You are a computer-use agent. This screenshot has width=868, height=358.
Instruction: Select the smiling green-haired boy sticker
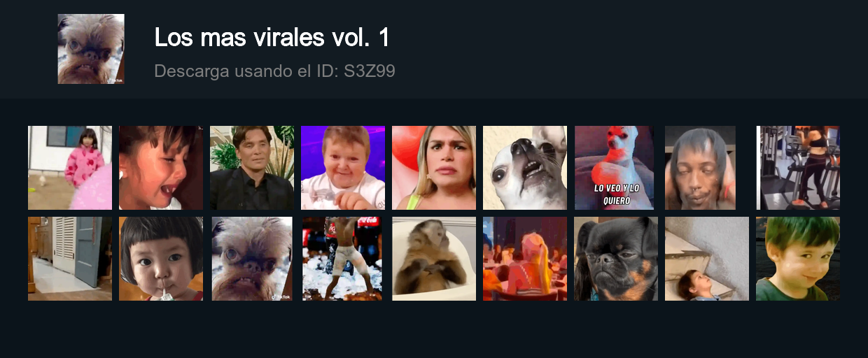tap(798, 259)
